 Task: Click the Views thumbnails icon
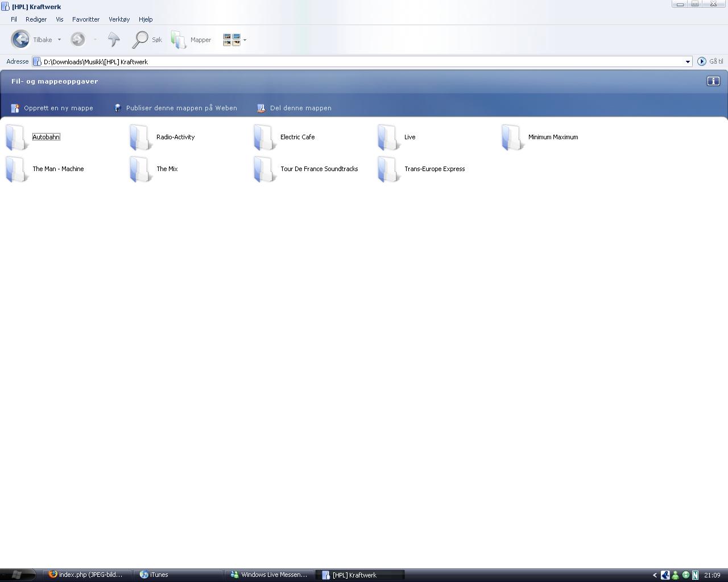pos(231,40)
